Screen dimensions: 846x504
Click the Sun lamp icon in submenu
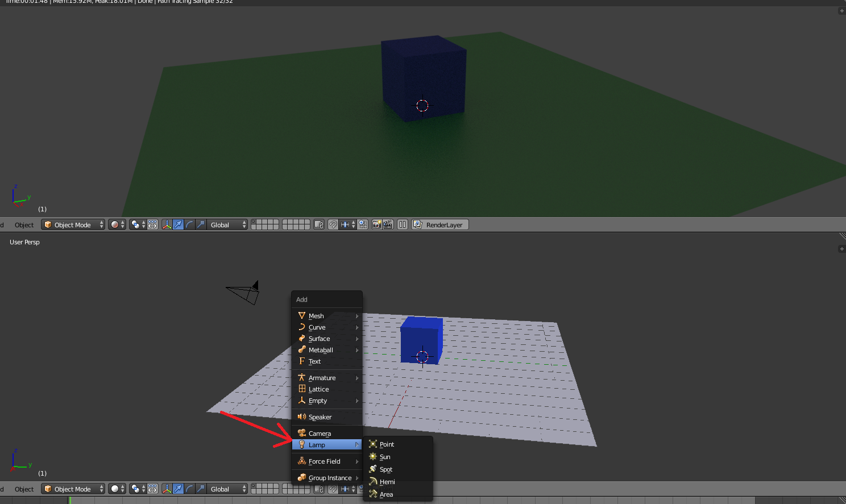coord(373,456)
